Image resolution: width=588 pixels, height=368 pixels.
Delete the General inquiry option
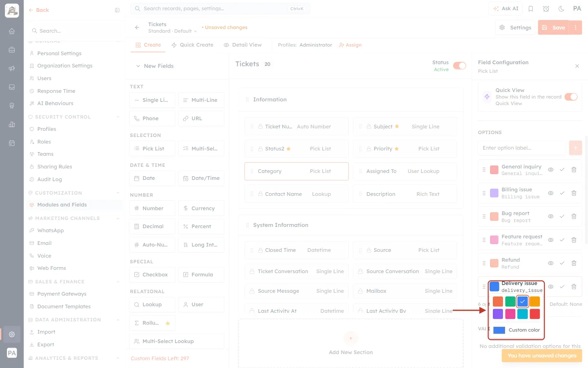[x=574, y=170]
